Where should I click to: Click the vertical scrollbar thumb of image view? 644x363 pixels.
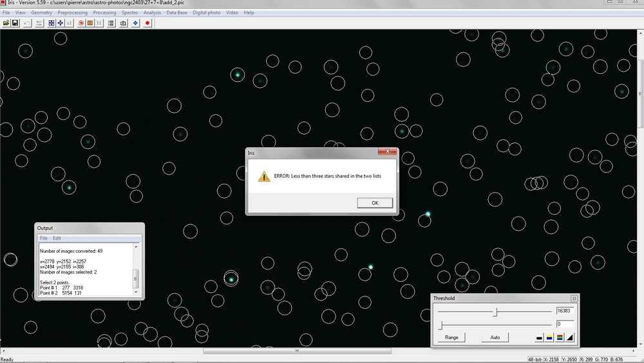tap(640, 93)
